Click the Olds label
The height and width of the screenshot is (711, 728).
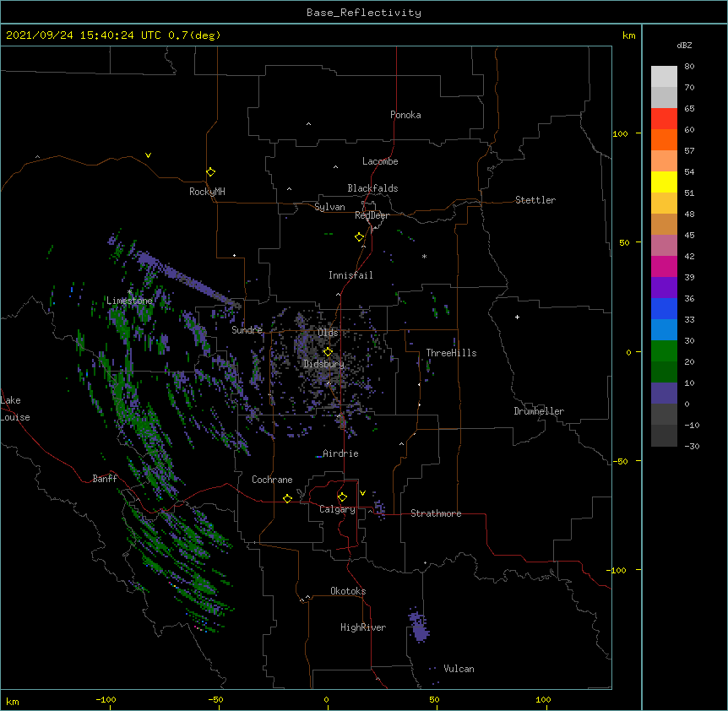point(328,333)
